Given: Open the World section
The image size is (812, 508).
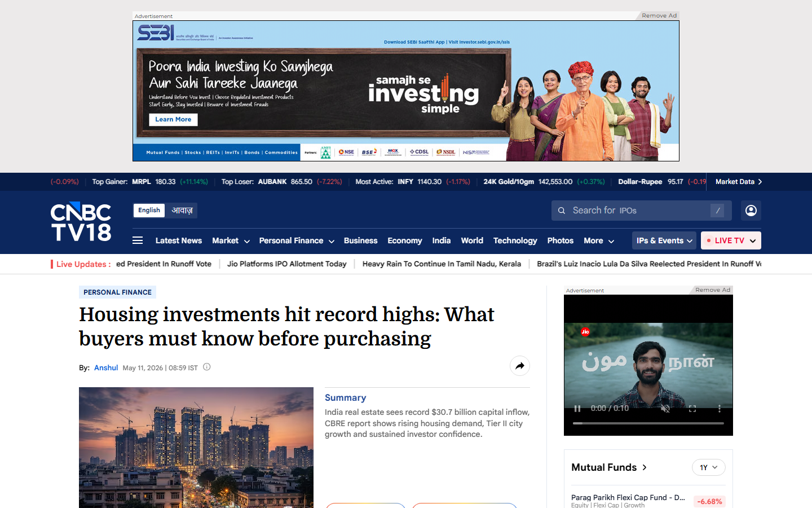Looking at the screenshot, I should tap(472, 240).
